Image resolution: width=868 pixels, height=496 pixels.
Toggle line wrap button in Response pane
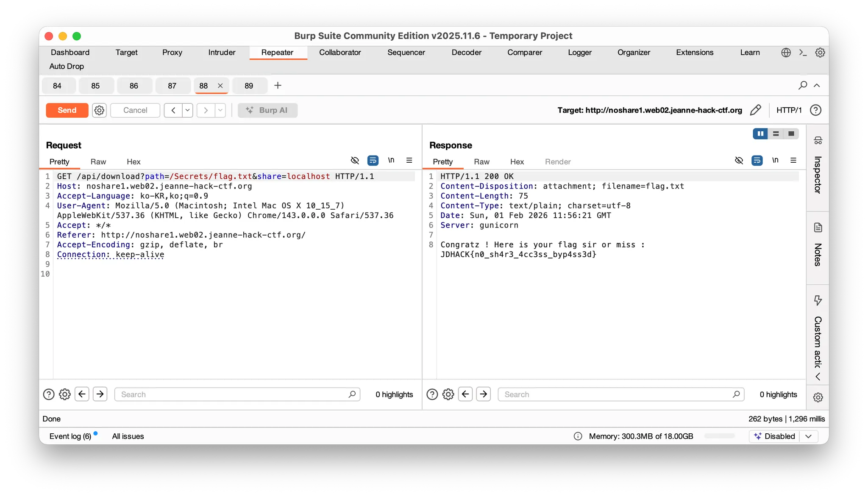pyautogui.click(x=757, y=161)
